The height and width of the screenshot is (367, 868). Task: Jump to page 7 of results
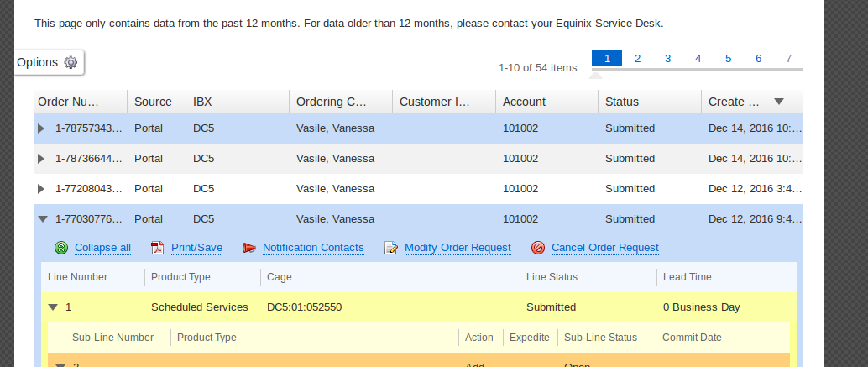[x=788, y=58]
